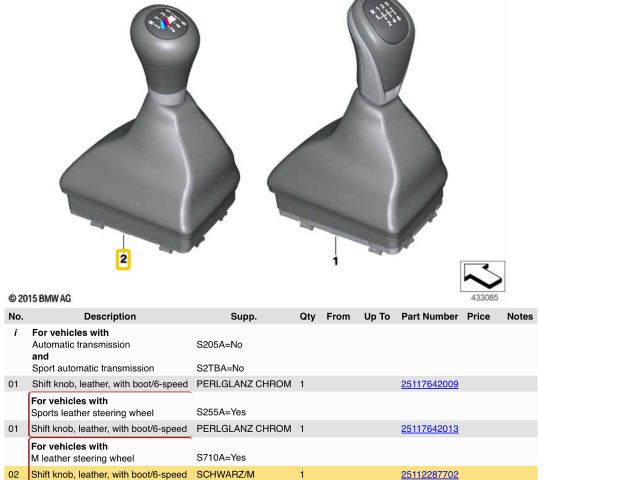Click the info 'i' marker in first row
Screen dimensions: 640x480
[x=15, y=332]
